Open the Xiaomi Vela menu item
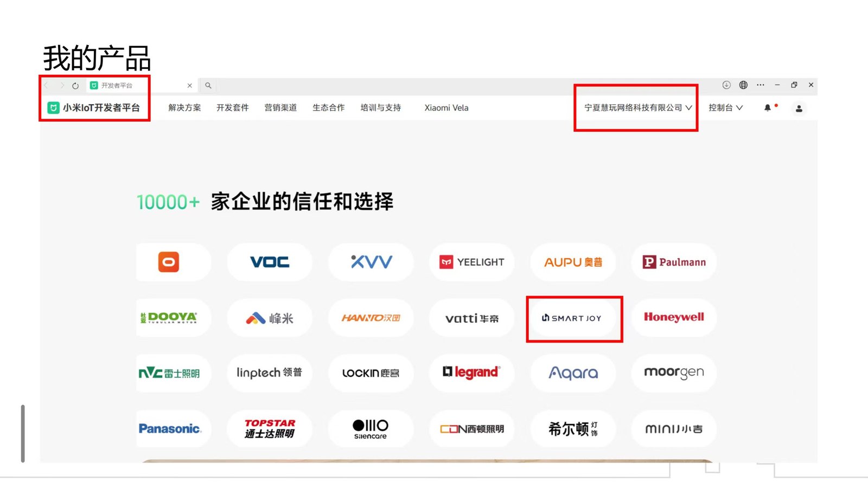The image size is (868, 488). [446, 108]
